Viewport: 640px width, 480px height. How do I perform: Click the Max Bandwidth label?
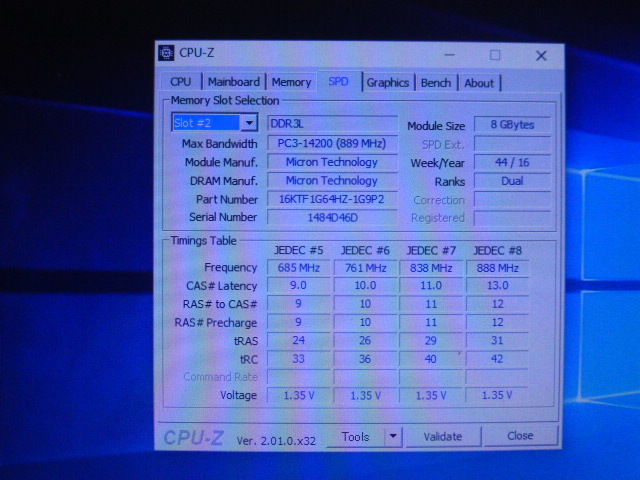pos(220,144)
